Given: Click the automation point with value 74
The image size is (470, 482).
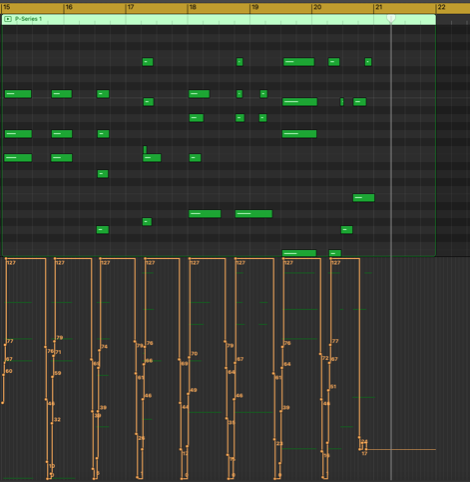Looking at the screenshot, I should (99, 350).
